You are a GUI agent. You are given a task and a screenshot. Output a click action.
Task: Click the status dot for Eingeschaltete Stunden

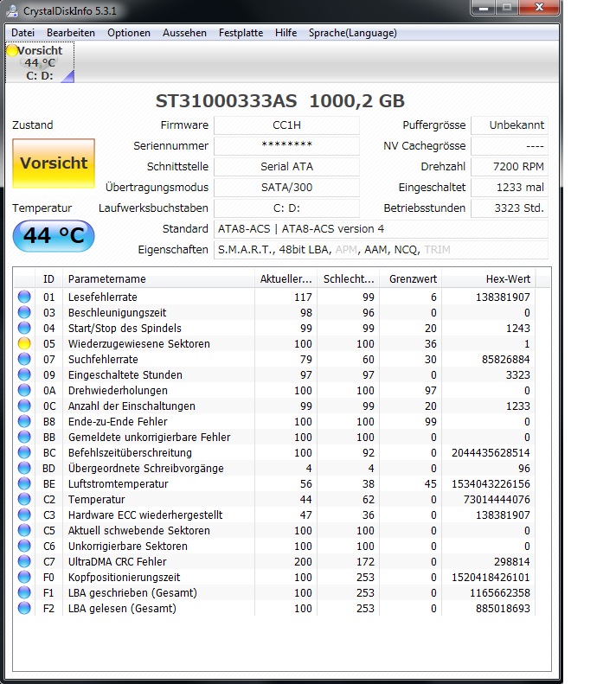pos(24,374)
